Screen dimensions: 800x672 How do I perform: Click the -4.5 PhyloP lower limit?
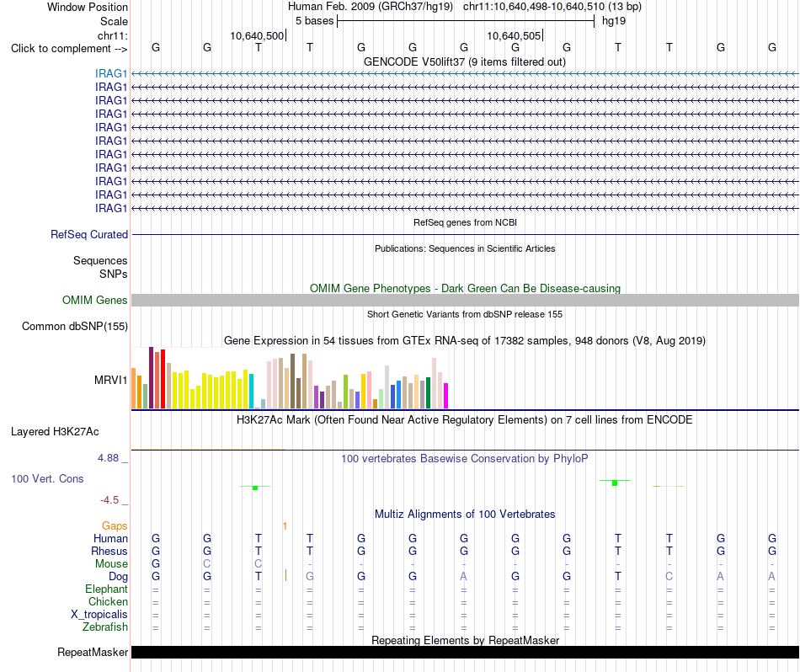(x=109, y=500)
